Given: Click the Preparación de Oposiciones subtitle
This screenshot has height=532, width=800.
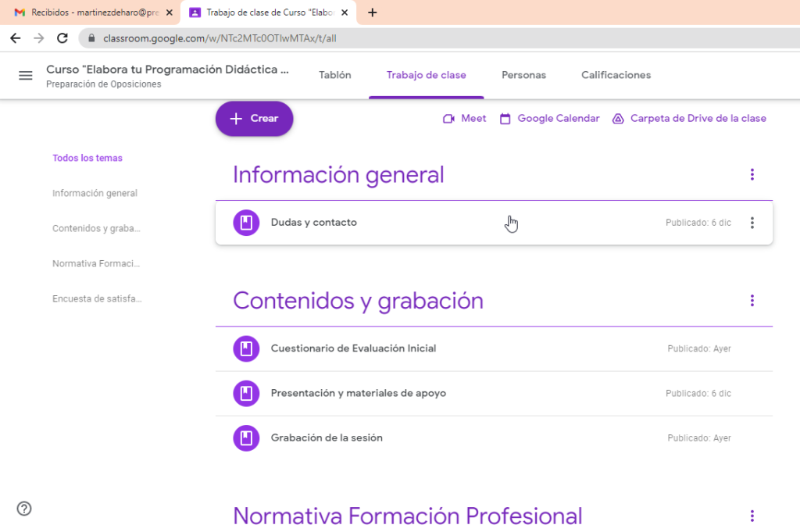Looking at the screenshot, I should tap(104, 84).
